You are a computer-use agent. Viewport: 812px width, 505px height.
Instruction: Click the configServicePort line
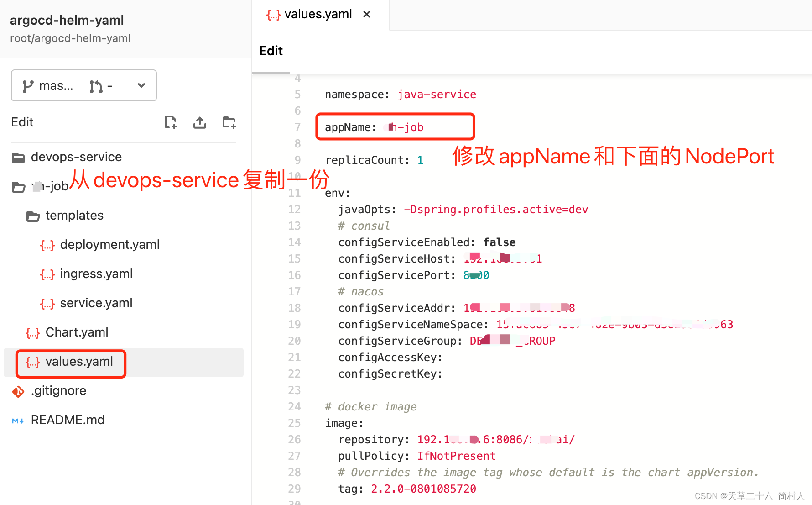coord(414,275)
